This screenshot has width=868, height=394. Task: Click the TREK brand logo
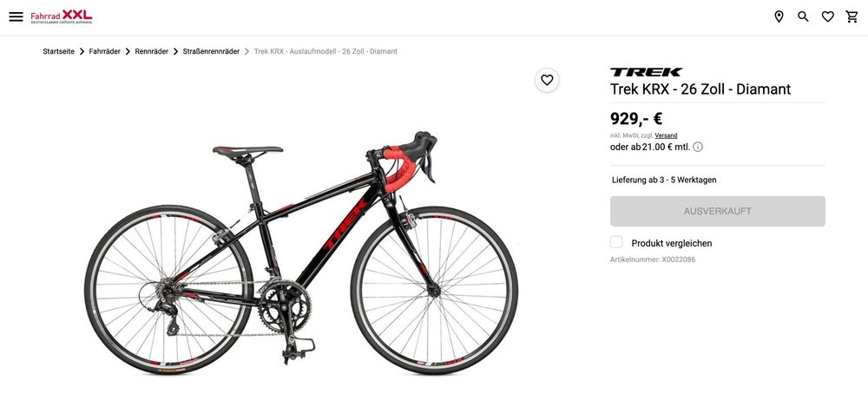click(x=646, y=72)
